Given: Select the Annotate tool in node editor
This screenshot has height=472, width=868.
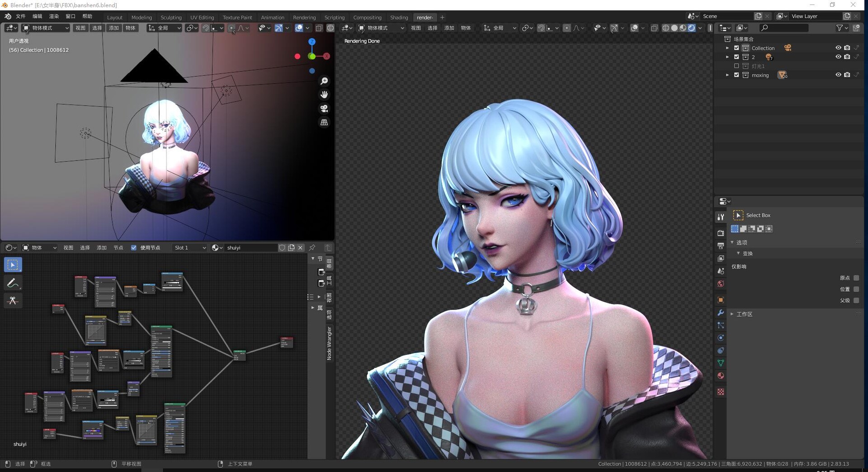Looking at the screenshot, I should (x=13, y=283).
